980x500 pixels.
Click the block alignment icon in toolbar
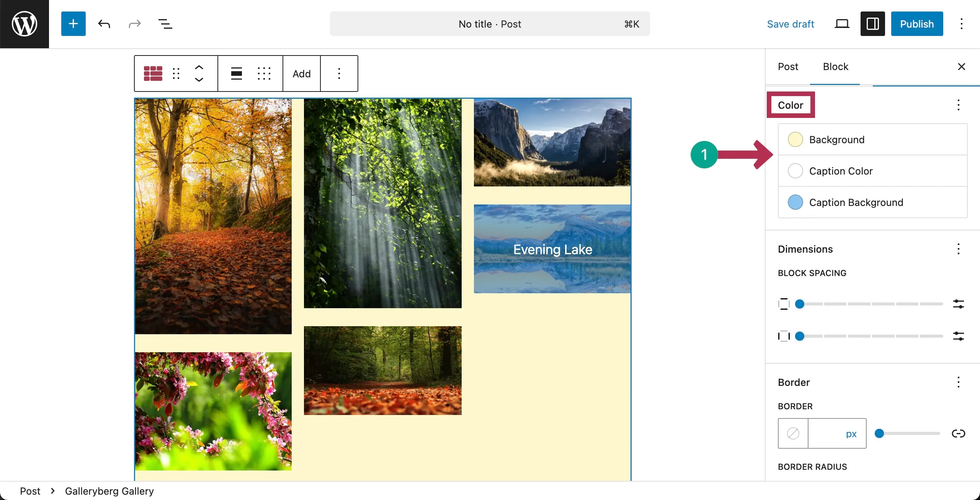237,74
